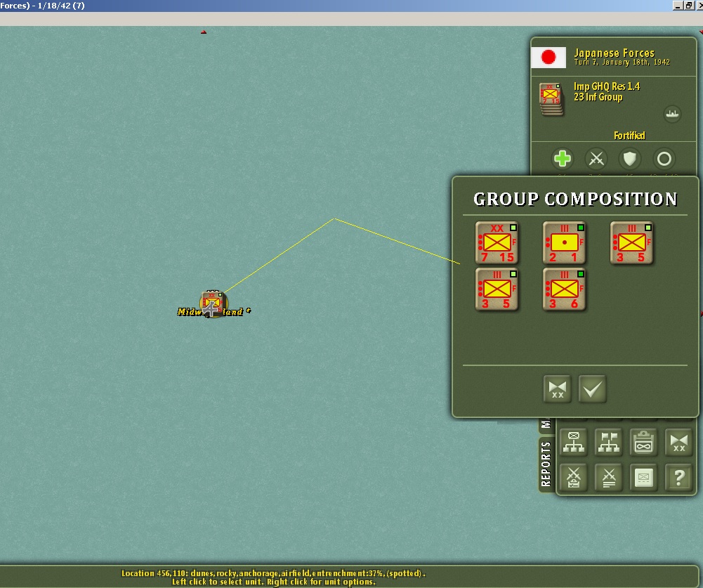The width and height of the screenshot is (703, 588).
Task: Click the shield icon in the unit panel
Action: tap(630, 158)
